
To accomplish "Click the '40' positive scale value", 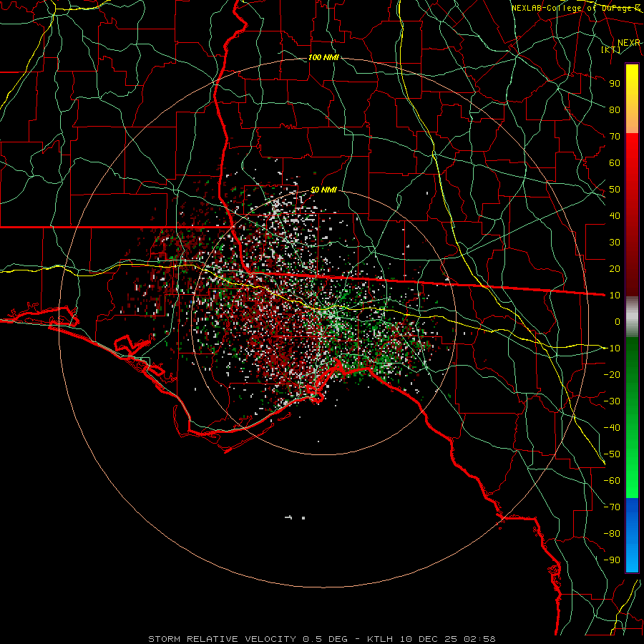I will click(x=615, y=215).
